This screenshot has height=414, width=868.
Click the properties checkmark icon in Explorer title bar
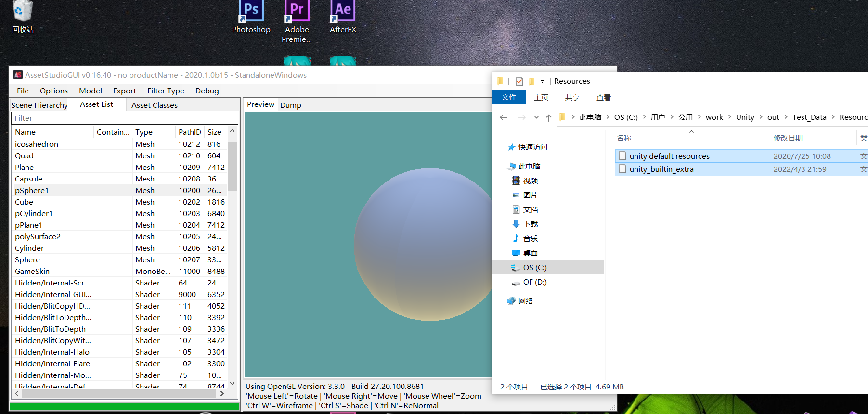pos(519,81)
